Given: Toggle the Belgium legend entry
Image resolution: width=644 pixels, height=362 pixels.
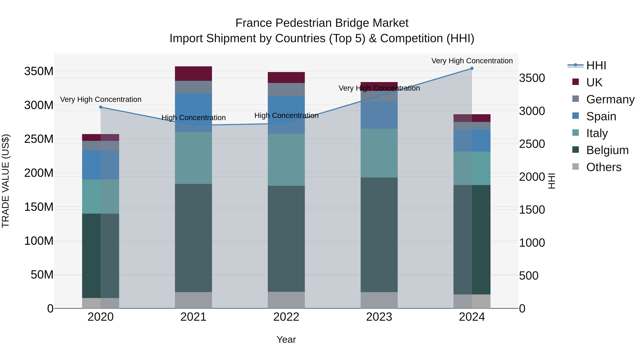Looking at the screenshot, I should point(600,150).
